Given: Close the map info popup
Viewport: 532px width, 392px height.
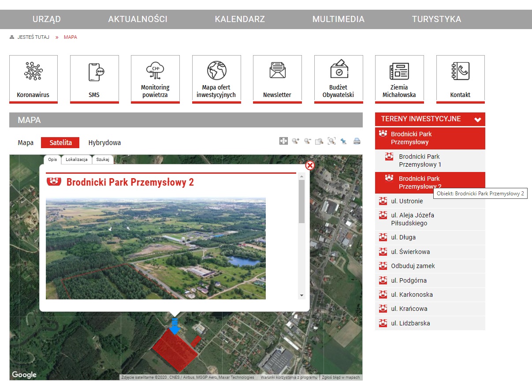Looking at the screenshot, I should coord(310,165).
